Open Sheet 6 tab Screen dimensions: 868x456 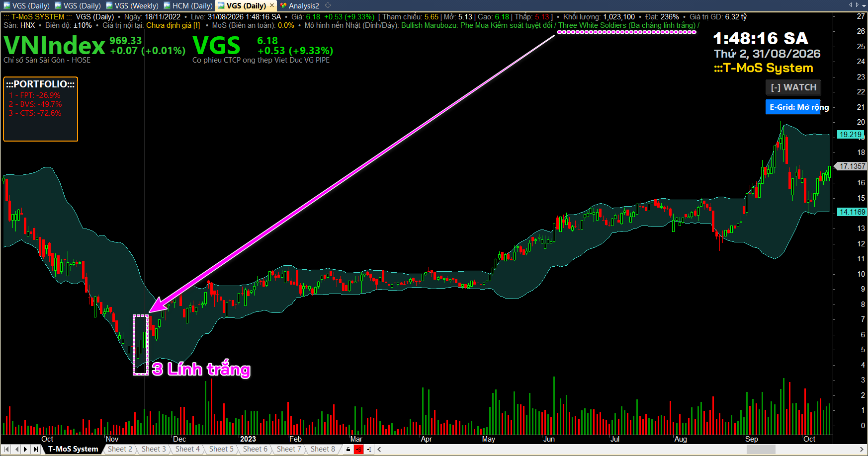point(255,449)
